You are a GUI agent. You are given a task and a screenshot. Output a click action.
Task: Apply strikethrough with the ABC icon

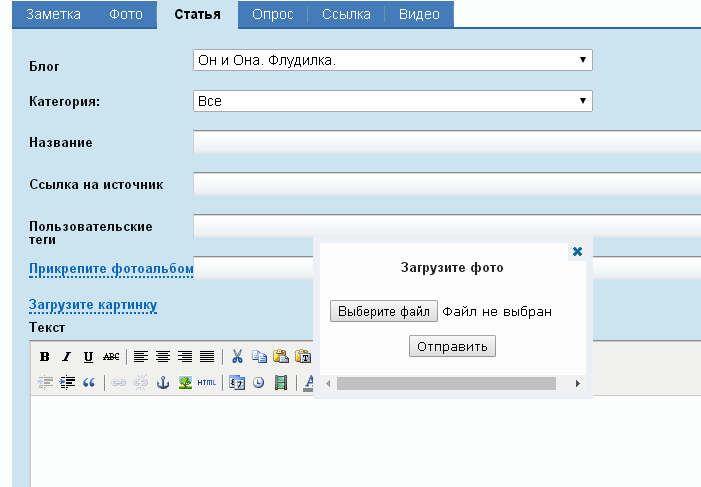pyautogui.click(x=111, y=356)
